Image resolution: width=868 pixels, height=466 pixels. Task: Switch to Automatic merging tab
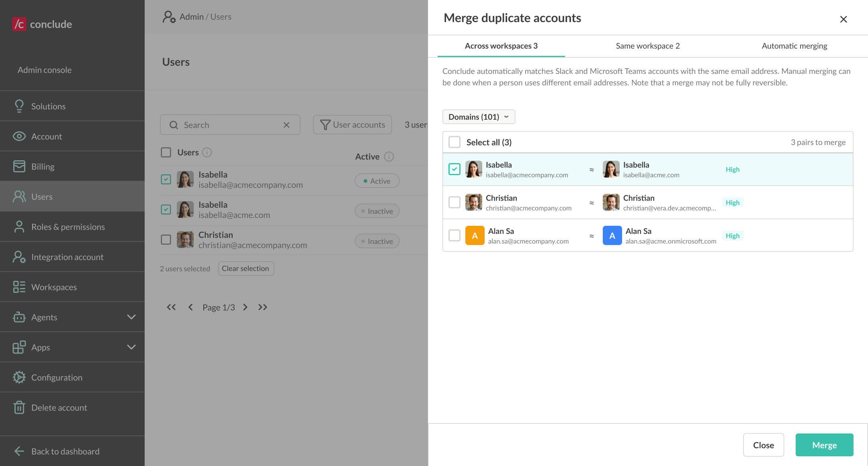coord(794,46)
